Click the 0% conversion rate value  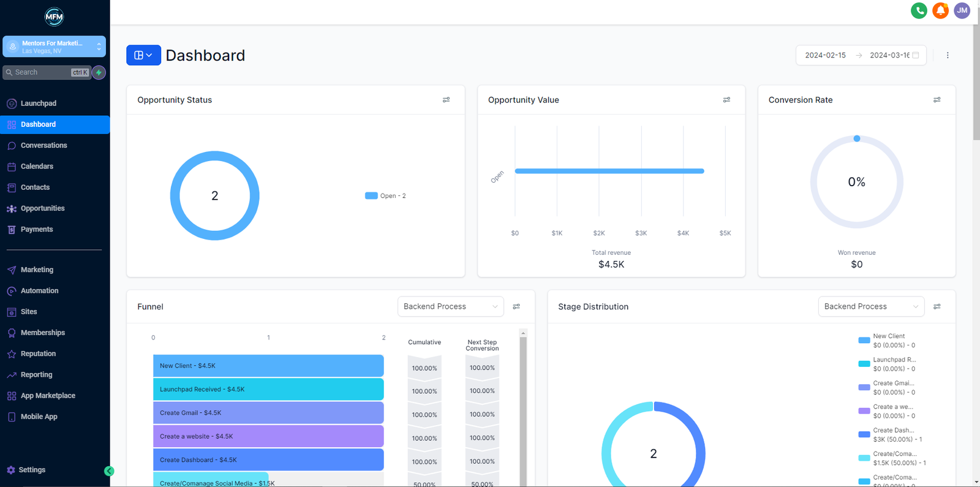[856, 182]
